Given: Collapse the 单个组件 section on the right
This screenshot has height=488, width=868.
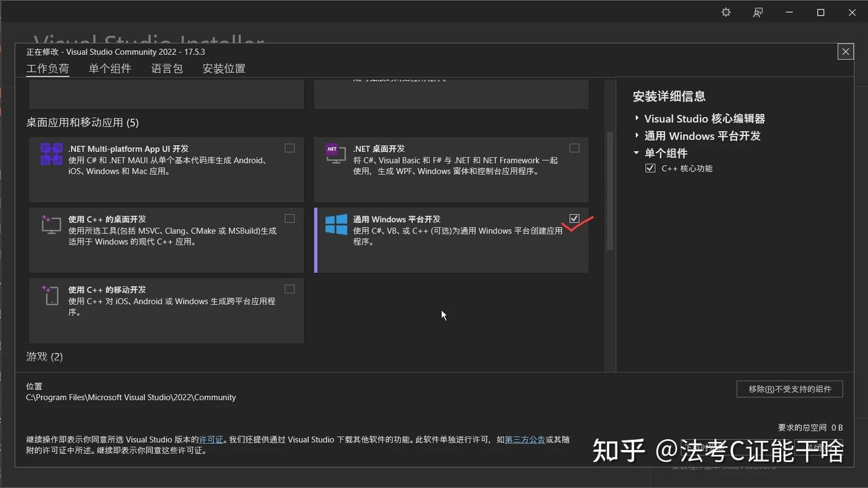Looking at the screenshot, I should [637, 153].
